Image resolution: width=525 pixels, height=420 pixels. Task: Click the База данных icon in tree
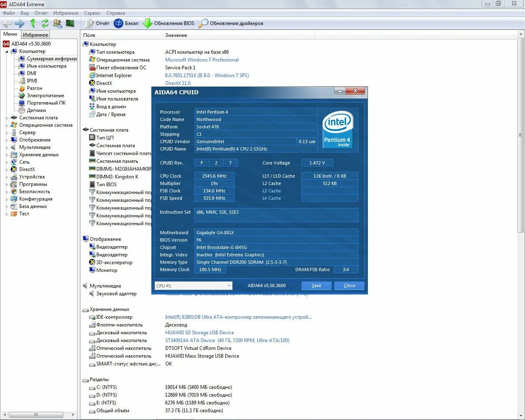(14, 206)
